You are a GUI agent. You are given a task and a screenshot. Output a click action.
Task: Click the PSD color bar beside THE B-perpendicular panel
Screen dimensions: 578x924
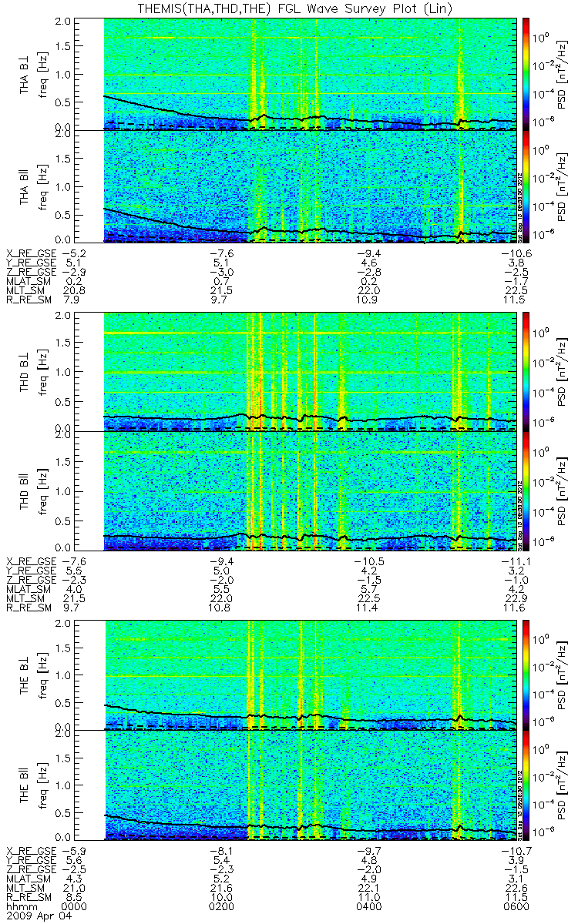coord(526,675)
